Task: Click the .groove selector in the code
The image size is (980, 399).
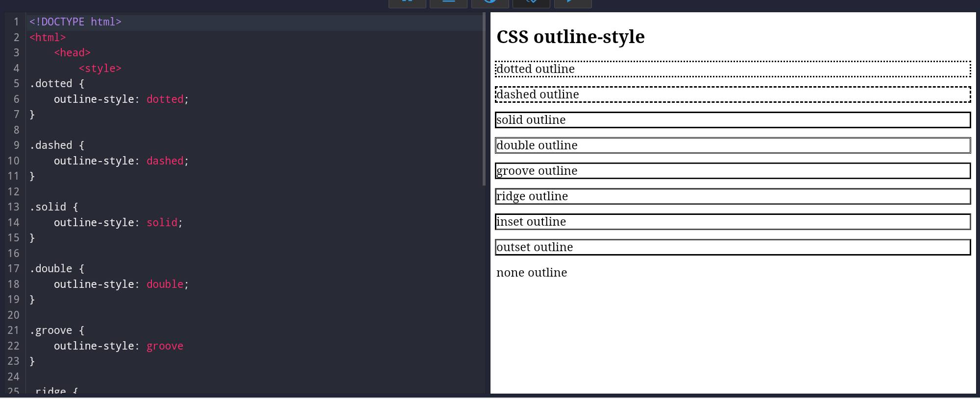Action: point(50,330)
